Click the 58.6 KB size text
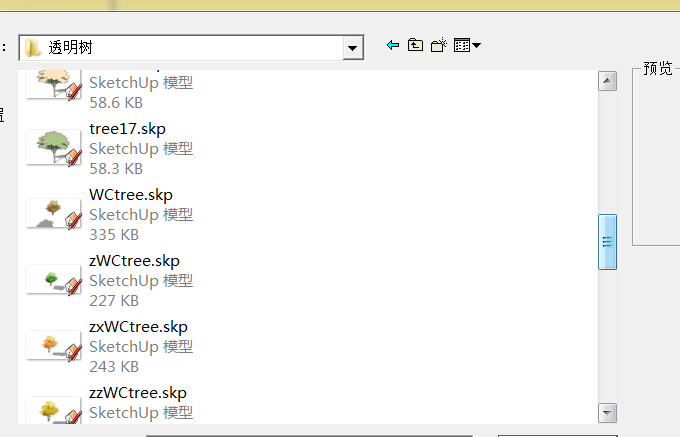680x437 pixels. [116, 103]
